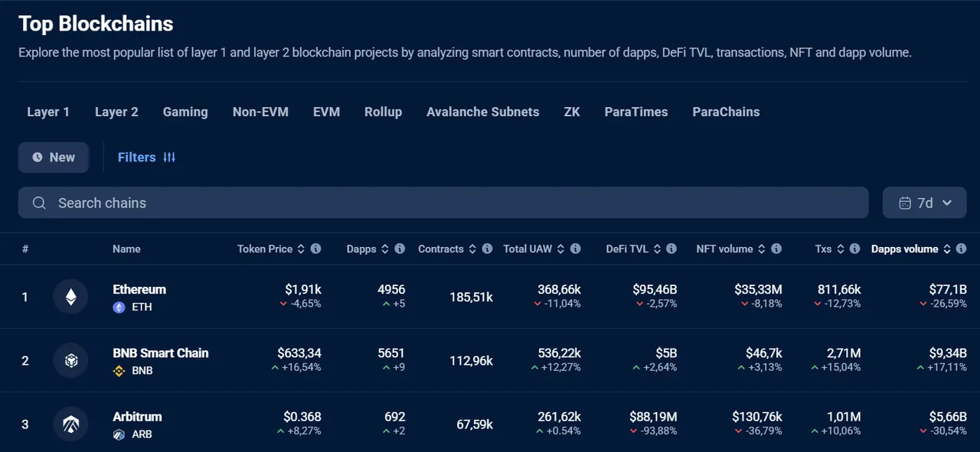Sort table by Total UAW arrows
The width and height of the screenshot is (980, 452).
pyautogui.click(x=560, y=249)
